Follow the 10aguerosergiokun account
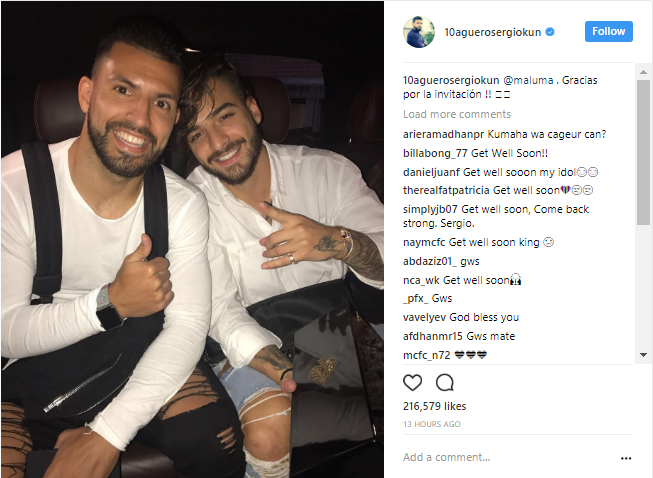The image size is (653, 478). coord(608,31)
